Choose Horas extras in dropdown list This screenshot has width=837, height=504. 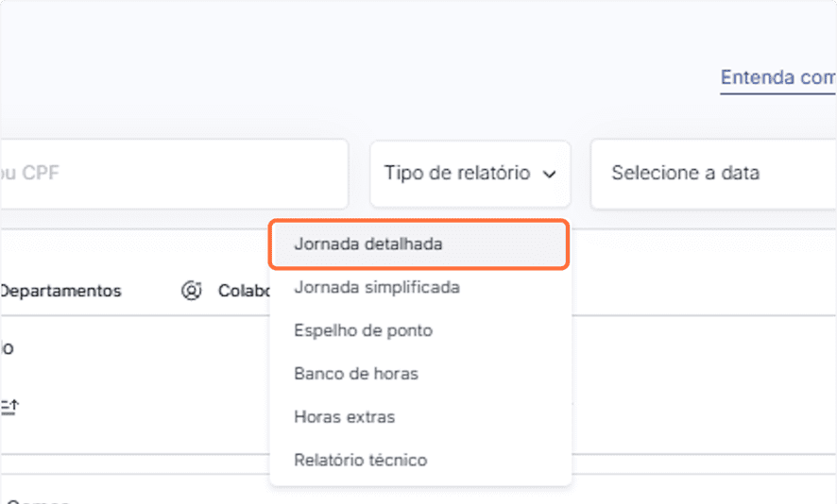(344, 417)
